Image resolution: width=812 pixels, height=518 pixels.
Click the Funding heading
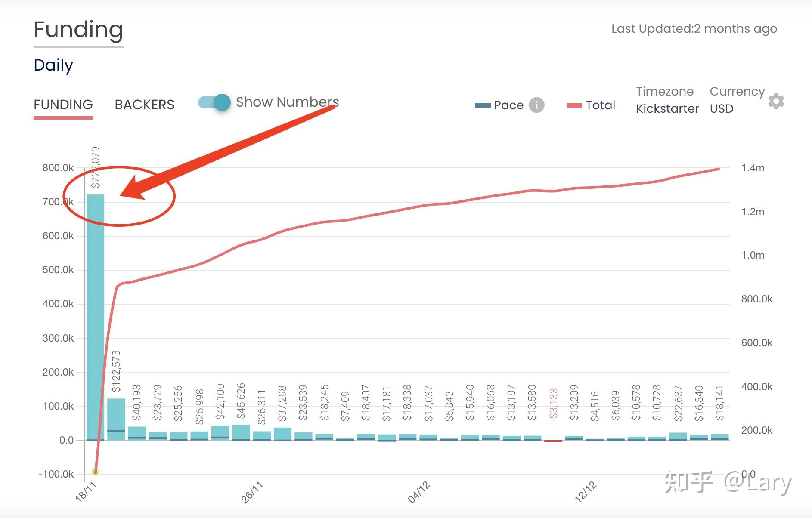point(78,30)
